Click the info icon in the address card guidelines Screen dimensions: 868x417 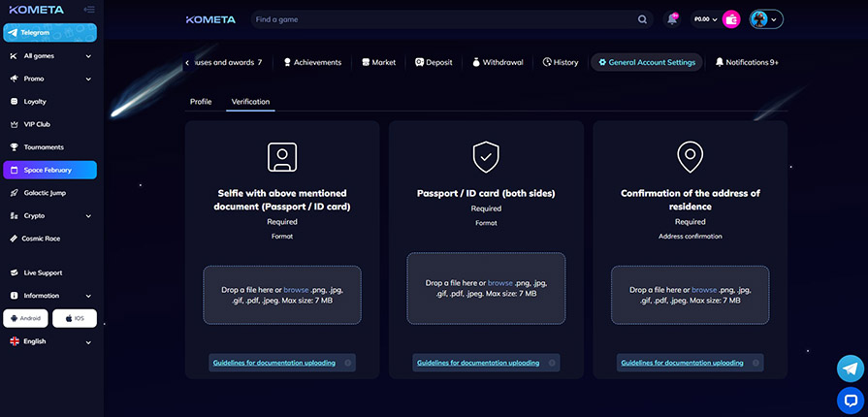tap(755, 364)
